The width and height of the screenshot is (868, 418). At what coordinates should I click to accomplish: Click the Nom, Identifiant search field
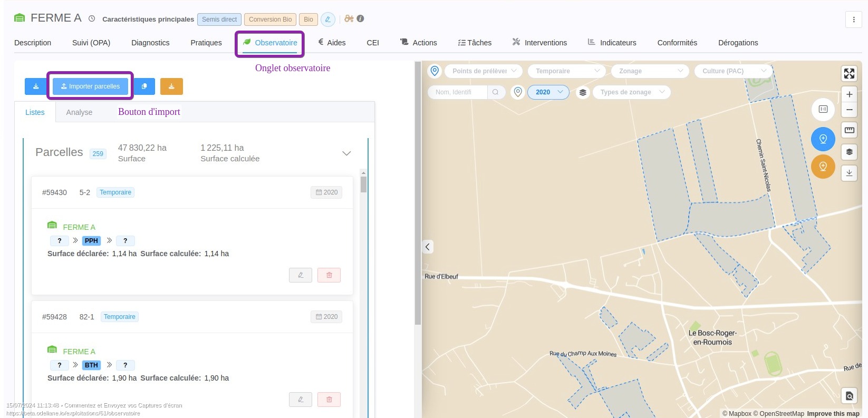[x=458, y=92]
